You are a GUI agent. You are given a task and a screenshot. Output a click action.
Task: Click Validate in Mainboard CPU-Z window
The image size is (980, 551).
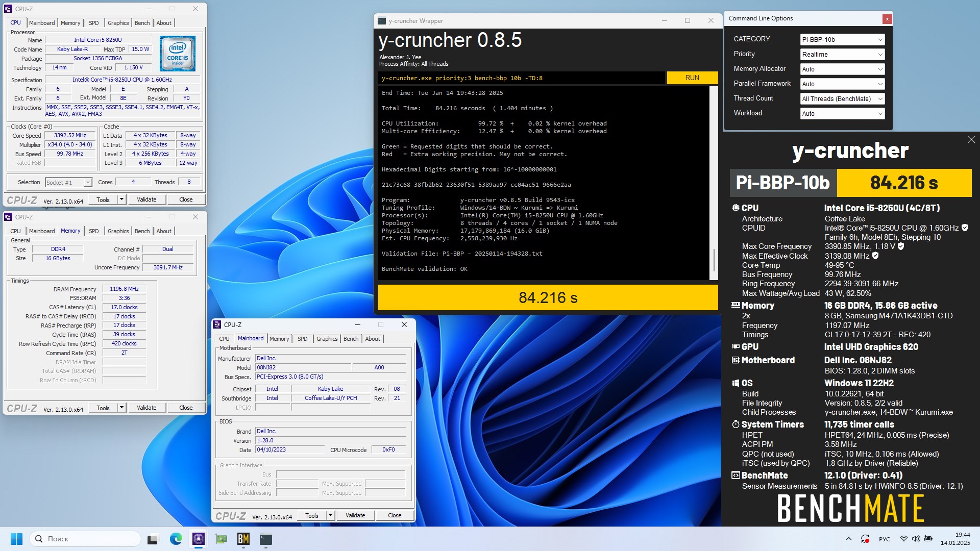tap(355, 515)
